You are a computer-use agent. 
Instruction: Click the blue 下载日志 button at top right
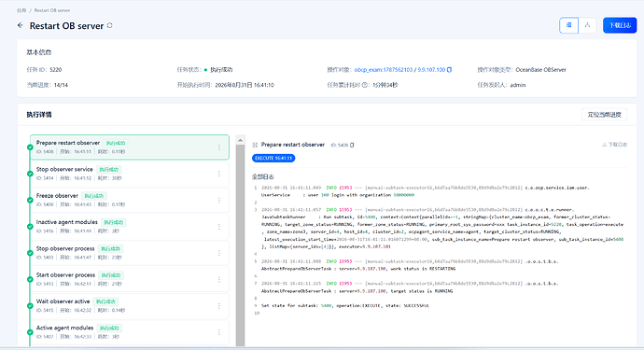(620, 25)
